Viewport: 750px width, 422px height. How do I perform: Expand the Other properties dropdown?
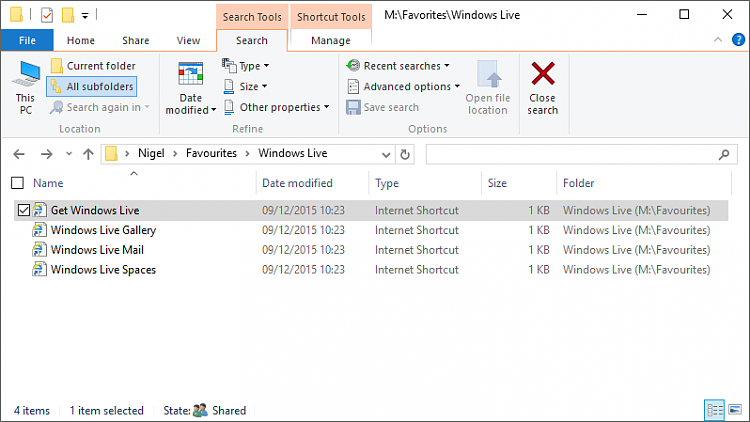(276, 107)
